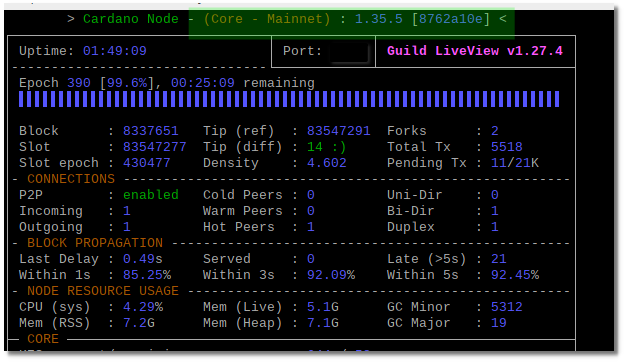
Task: Click the Tip (diff) value 14 :)
Action: tap(326, 147)
